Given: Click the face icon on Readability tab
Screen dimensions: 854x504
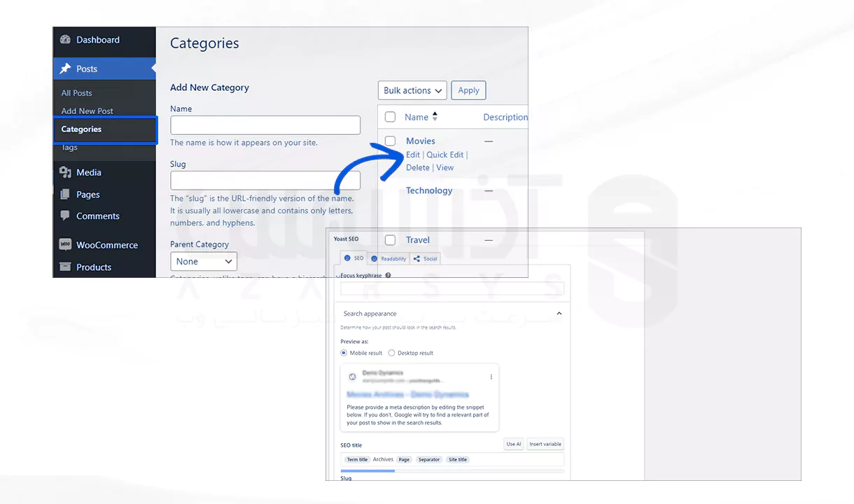Looking at the screenshot, I should pyautogui.click(x=374, y=258).
